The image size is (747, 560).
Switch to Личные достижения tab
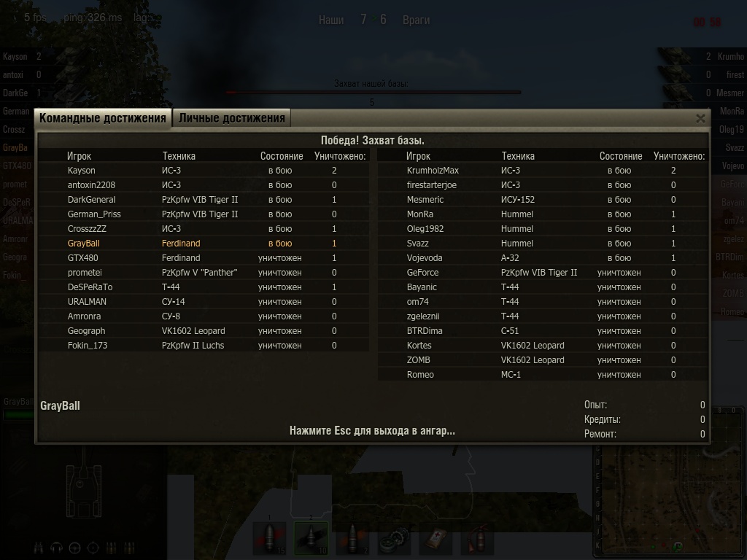pos(231,118)
